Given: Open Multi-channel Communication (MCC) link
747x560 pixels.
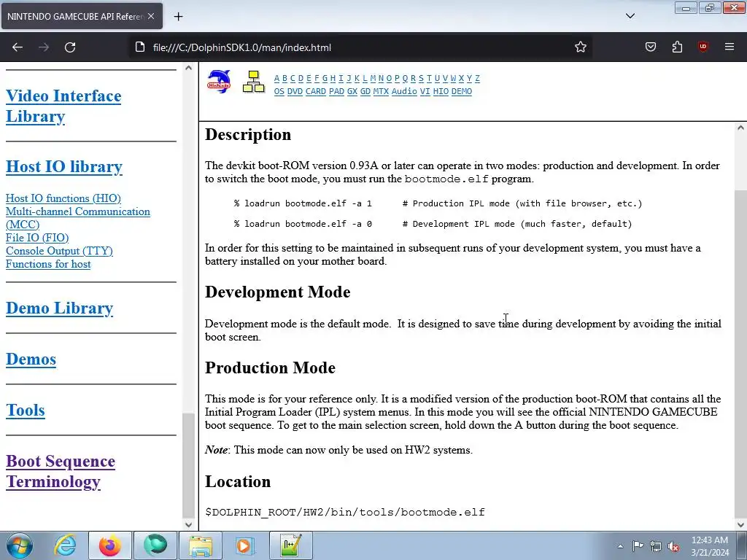Looking at the screenshot, I should [x=77, y=218].
